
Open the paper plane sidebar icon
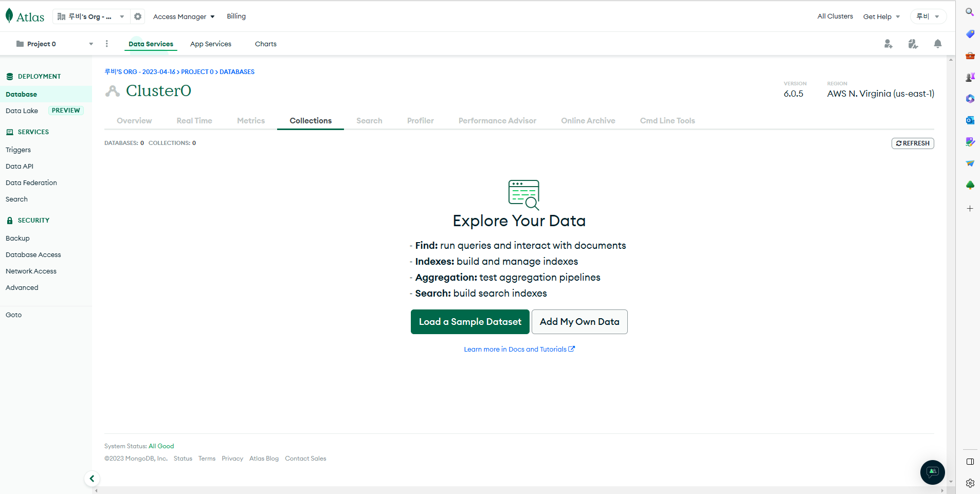970,163
